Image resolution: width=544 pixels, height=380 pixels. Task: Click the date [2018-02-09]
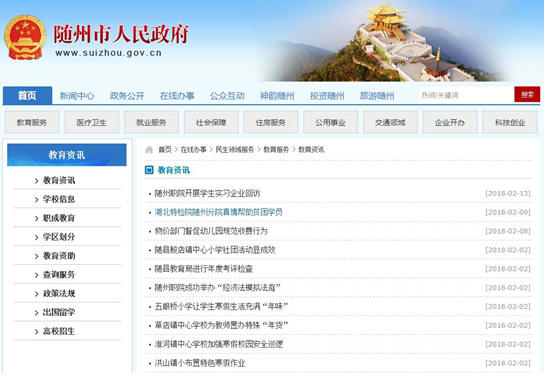pos(508,212)
